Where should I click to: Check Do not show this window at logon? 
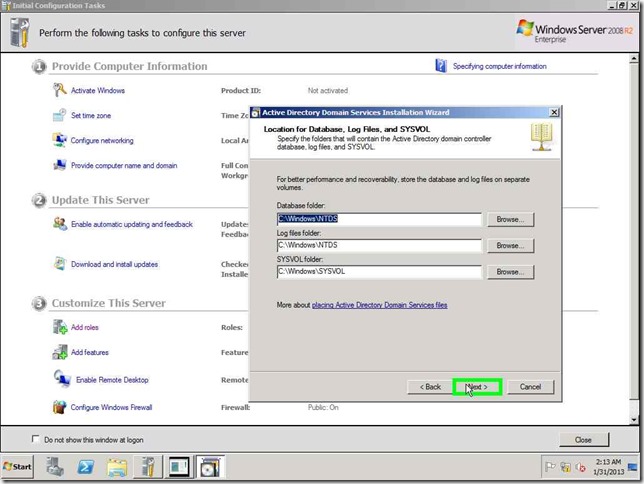pyautogui.click(x=36, y=439)
